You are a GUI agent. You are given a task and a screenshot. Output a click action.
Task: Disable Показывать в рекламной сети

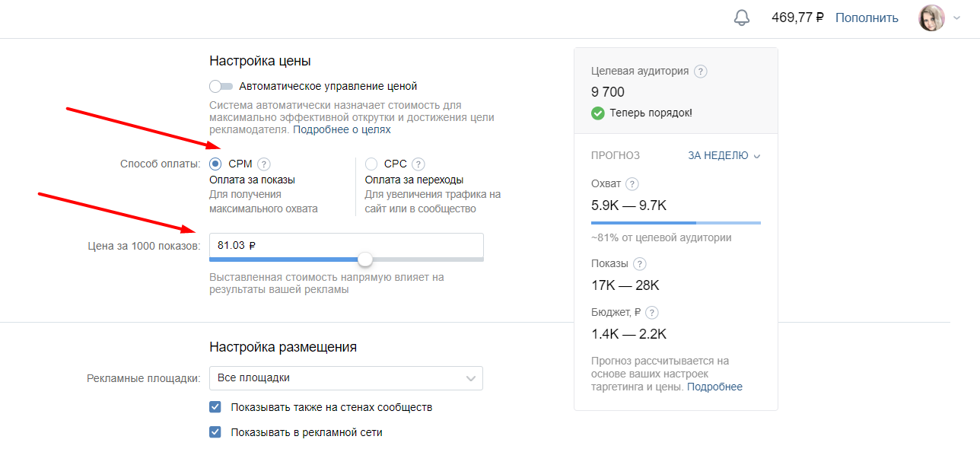click(215, 430)
